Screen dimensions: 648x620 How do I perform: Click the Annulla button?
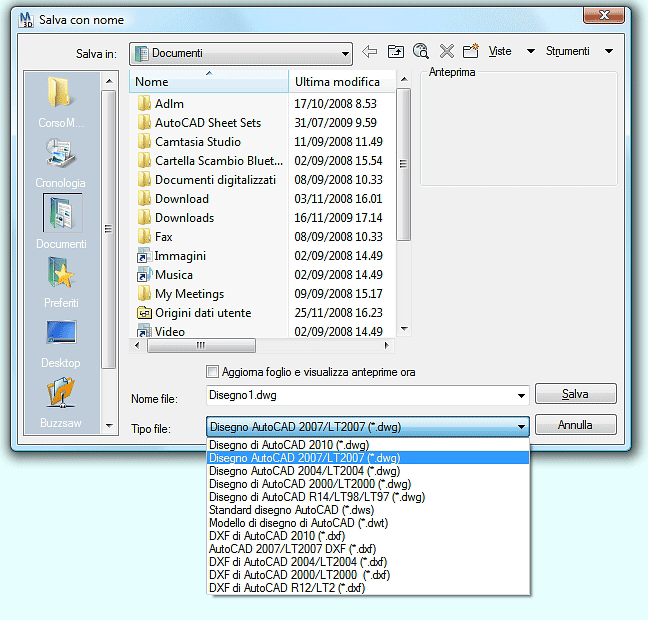576,424
